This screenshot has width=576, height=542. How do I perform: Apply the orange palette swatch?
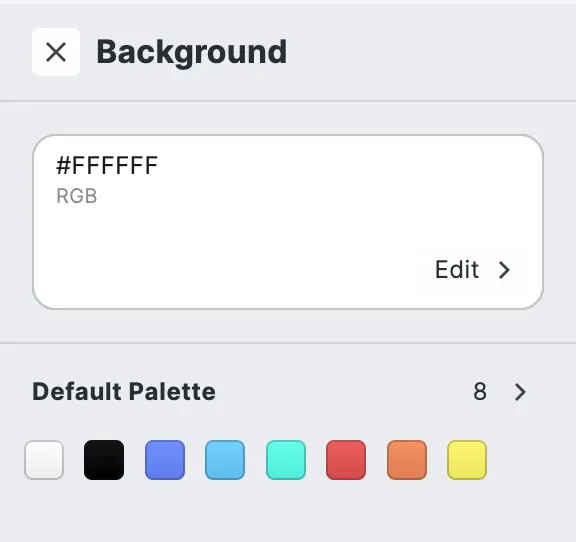click(407, 460)
